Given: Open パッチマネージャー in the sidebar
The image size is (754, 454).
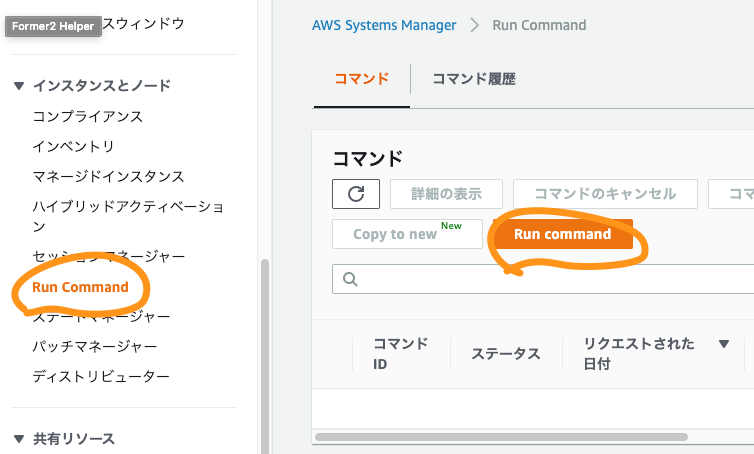Looking at the screenshot, I should [x=94, y=346].
